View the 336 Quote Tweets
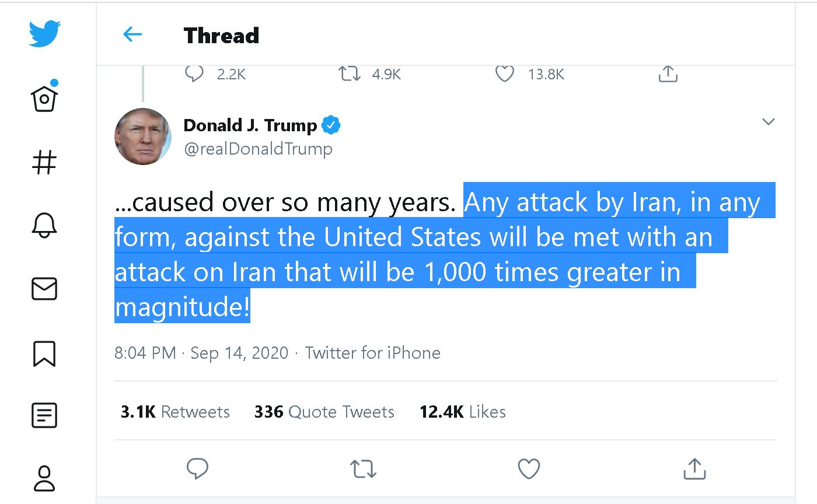Viewport: 817px width, 504px height. coord(324,412)
